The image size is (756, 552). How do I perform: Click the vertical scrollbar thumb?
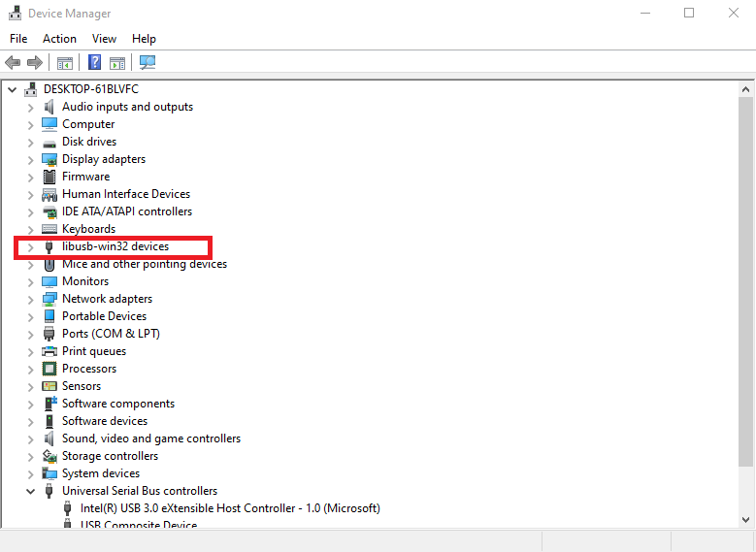(745, 281)
